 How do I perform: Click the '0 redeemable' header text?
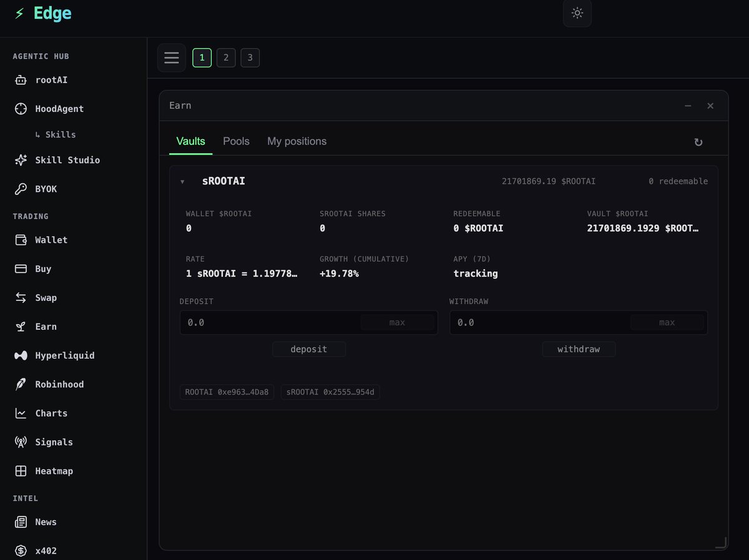pyautogui.click(x=678, y=181)
